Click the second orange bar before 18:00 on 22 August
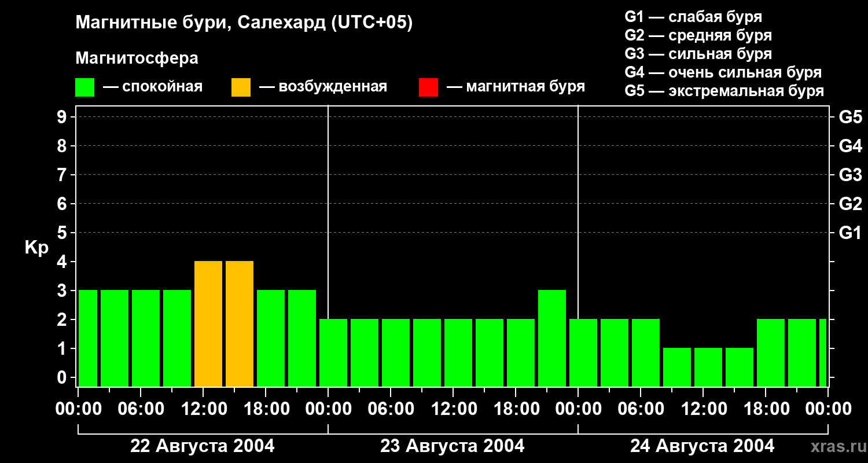This screenshot has height=463, width=868. point(240,324)
